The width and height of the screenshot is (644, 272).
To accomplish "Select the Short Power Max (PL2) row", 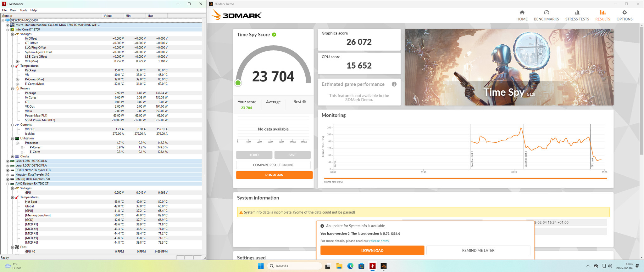I will coord(101,120).
